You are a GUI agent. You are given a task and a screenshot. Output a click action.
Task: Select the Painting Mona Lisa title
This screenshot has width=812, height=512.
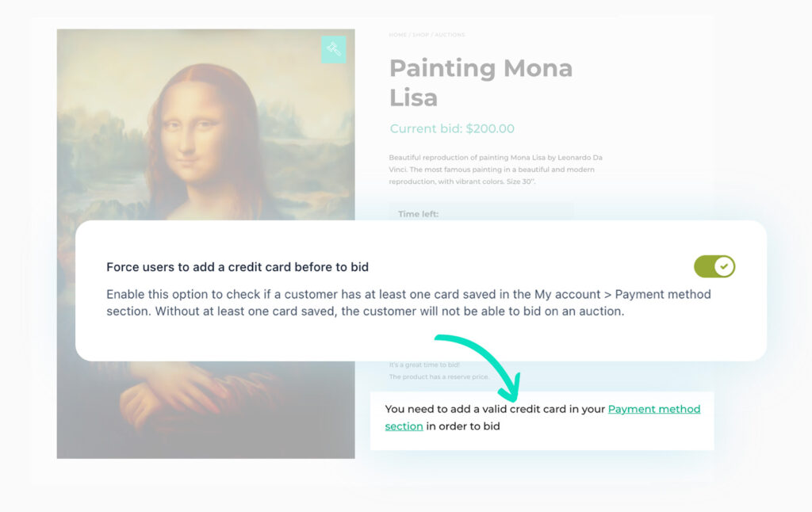point(481,82)
